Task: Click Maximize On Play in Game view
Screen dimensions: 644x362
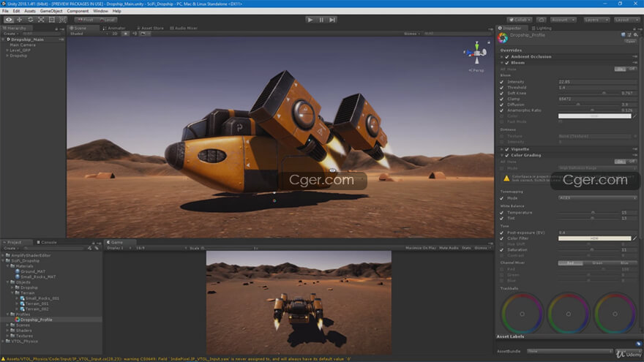Action: coord(421,248)
